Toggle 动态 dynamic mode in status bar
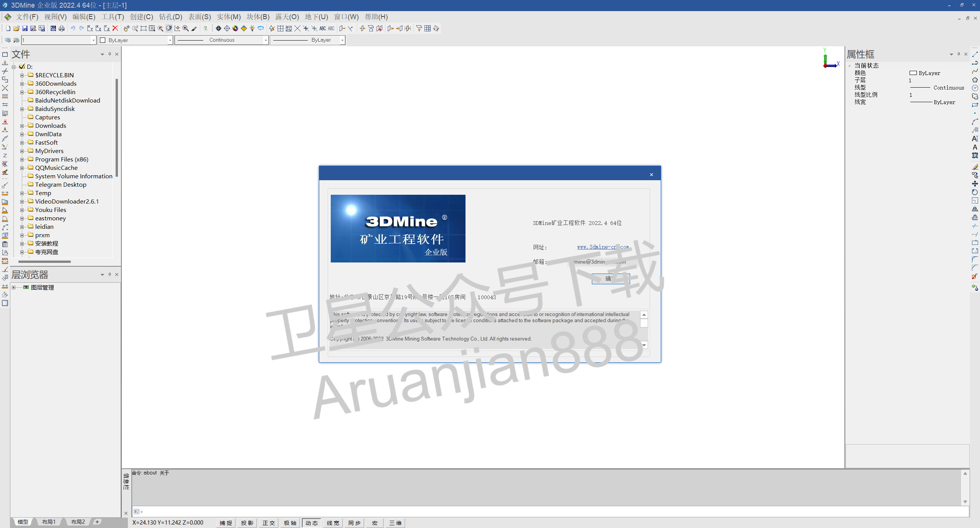The image size is (980, 528). point(312,523)
